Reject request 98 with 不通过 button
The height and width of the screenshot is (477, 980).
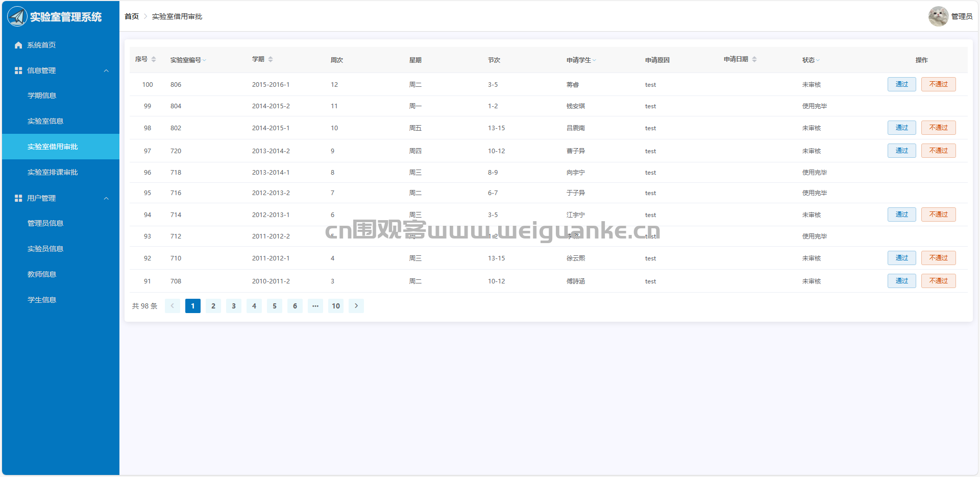click(x=938, y=128)
